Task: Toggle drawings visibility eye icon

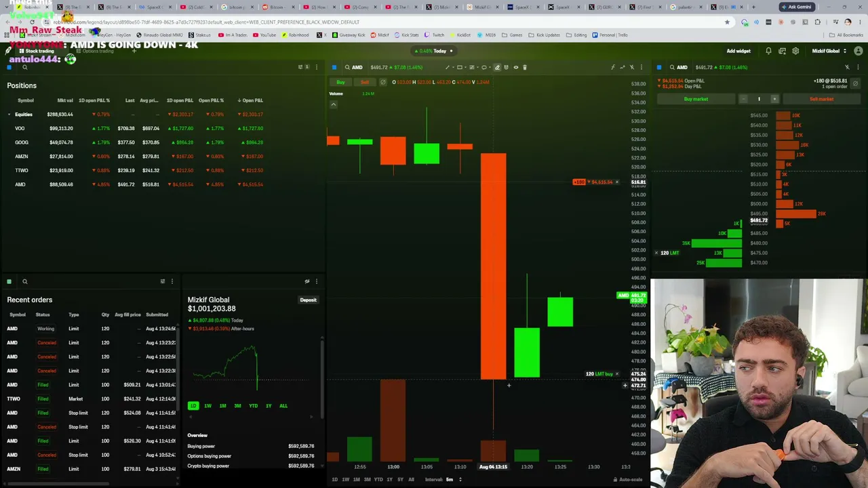Action: 515,67
